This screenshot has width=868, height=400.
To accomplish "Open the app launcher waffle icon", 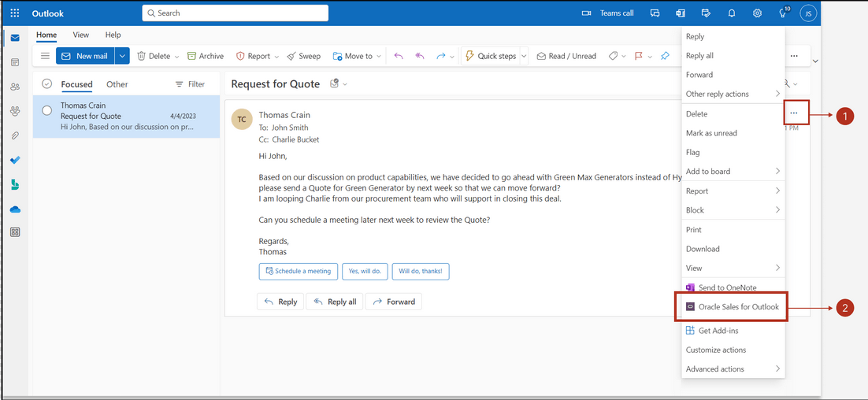I will [15, 13].
